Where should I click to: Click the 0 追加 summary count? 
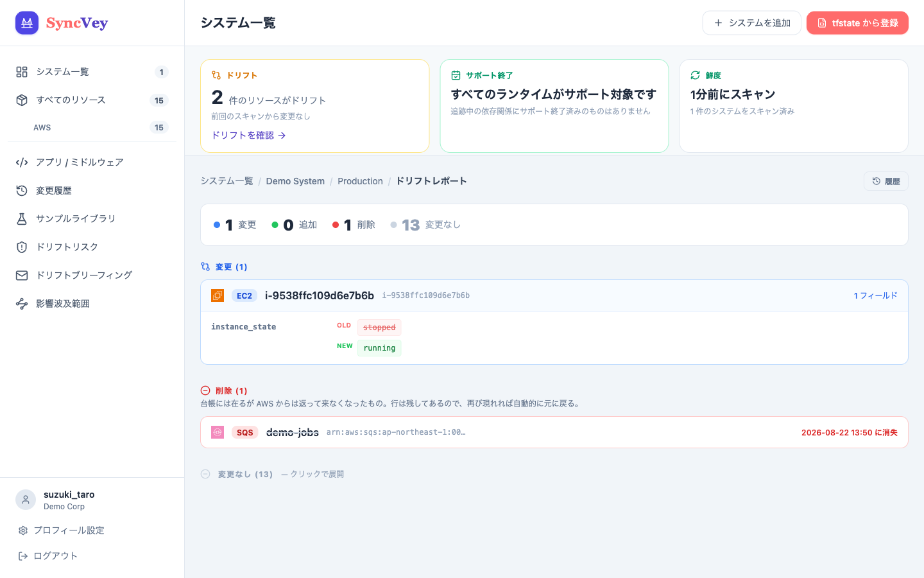[295, 225]
